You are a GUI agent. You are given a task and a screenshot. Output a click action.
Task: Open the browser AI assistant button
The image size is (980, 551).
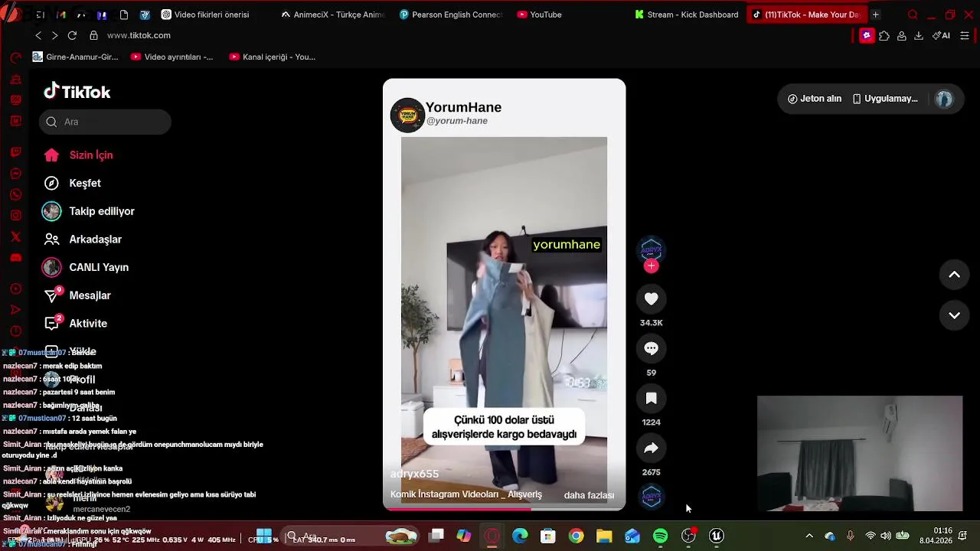pyautogui.click(x=941, y=35)
